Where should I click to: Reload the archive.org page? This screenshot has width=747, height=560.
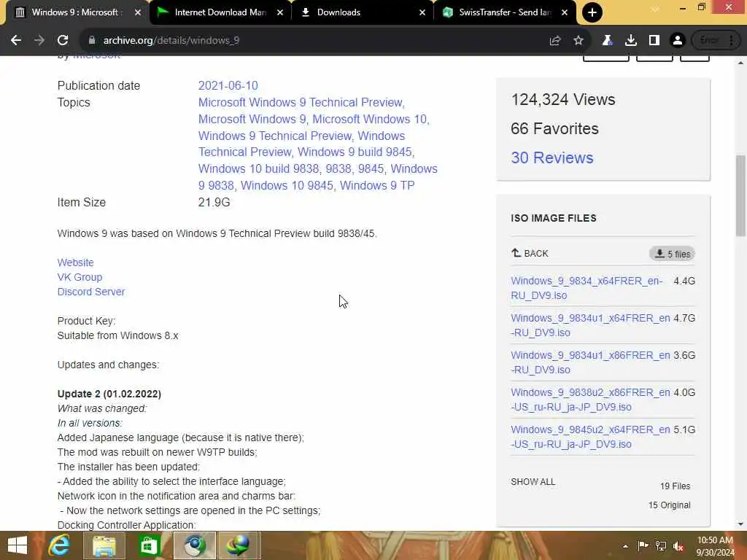click(x=63, y=41)
